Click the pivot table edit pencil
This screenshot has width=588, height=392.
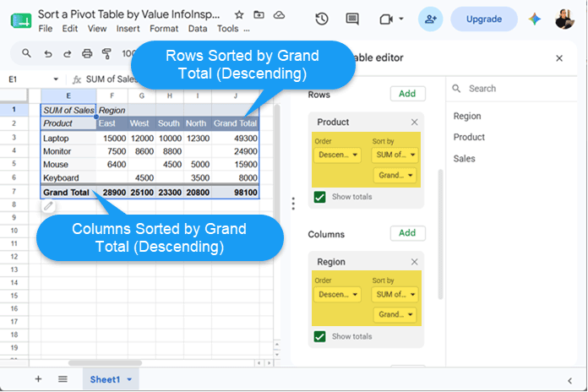pyautogui.click(x=48, y=206)
